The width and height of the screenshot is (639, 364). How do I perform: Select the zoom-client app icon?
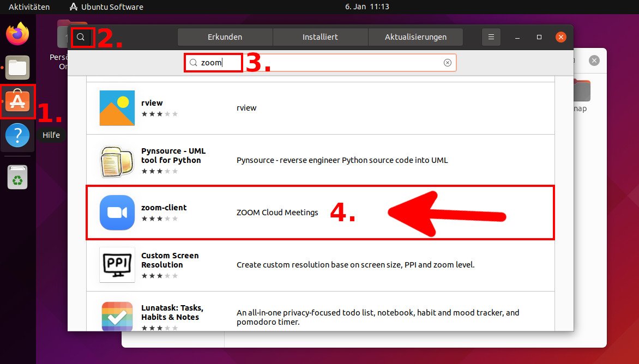pyautogui.click(x=116, y=212)
